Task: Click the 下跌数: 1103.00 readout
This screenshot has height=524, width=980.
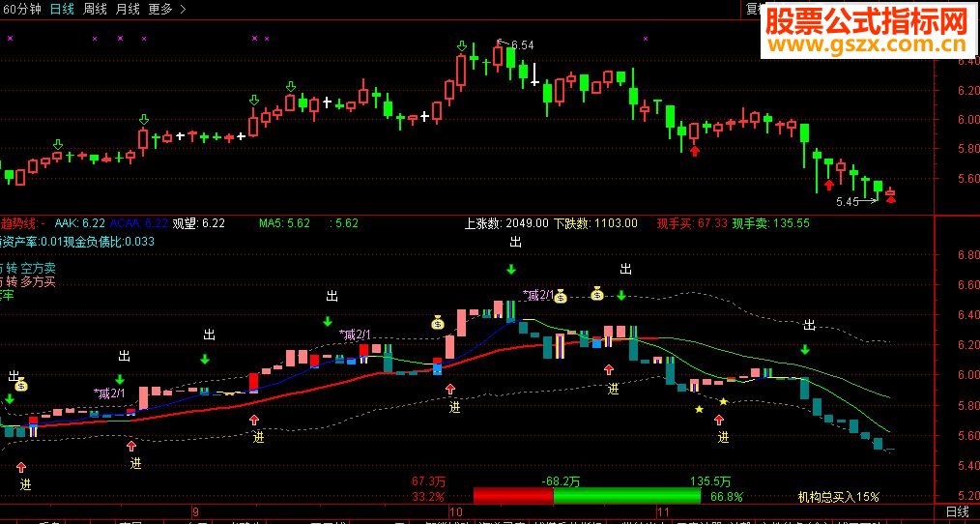Action: click(x=595, y=222)
